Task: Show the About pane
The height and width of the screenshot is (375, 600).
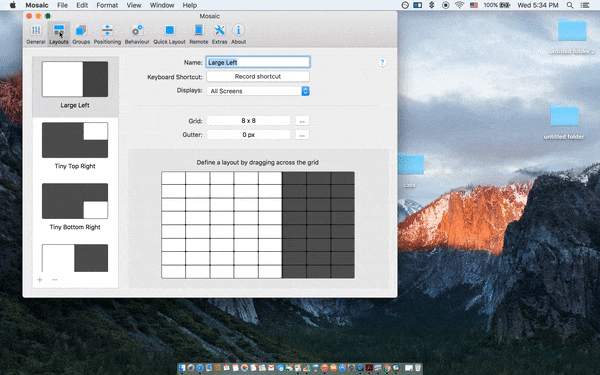Action: [238, 34]
